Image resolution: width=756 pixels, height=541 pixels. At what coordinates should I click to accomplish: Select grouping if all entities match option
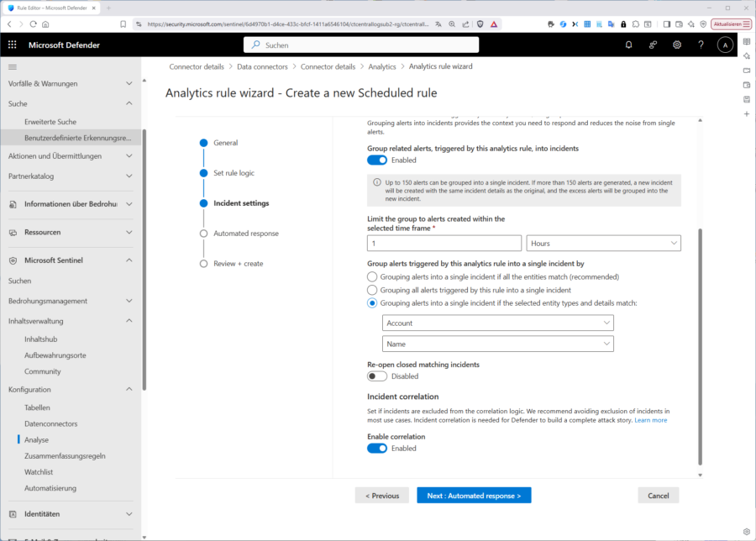tap(372, 276)
